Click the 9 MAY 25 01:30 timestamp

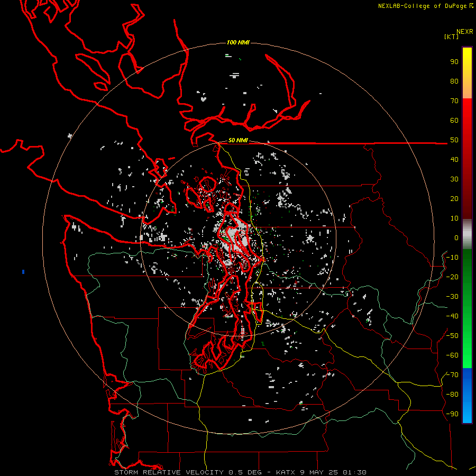point(333,472)
